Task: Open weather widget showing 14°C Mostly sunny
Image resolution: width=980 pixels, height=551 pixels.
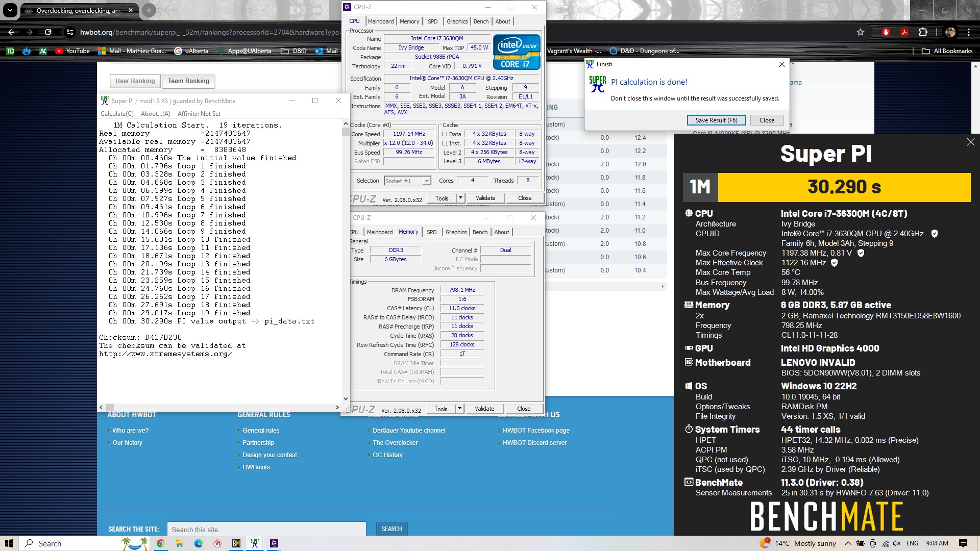Action: click(x=798, y=543)
